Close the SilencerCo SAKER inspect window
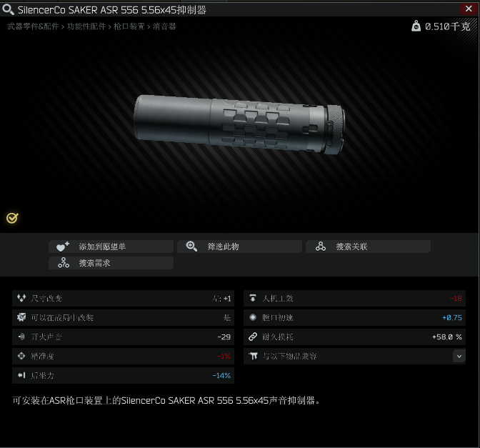 pyautogui.click(x=469, y=9)
